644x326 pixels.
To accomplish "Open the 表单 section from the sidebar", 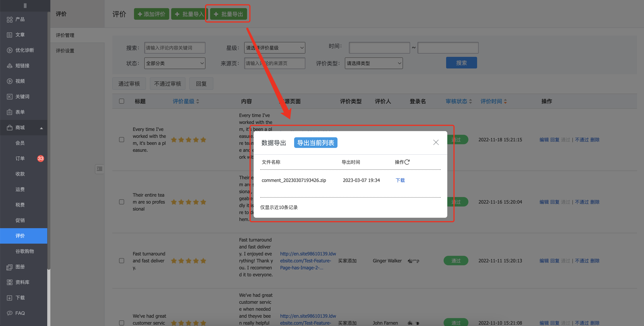I will (20, 112).
